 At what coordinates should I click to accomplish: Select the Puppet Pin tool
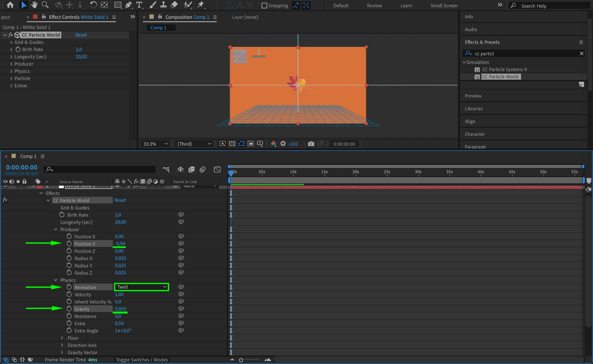point(200,5)
